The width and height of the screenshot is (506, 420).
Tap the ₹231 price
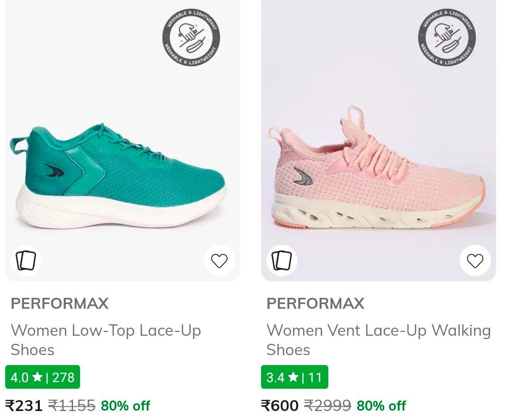pyautogui.click(x=24, y=406)
